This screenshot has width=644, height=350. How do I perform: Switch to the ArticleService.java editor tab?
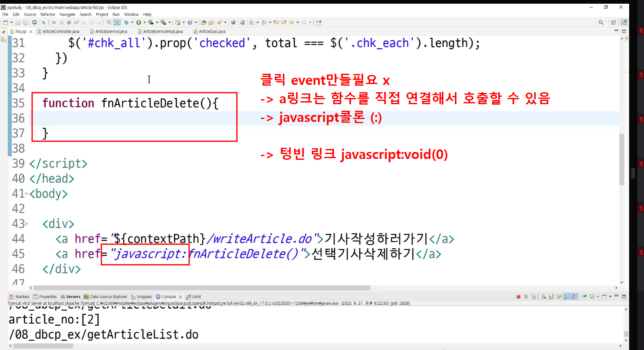click(109, 31)
